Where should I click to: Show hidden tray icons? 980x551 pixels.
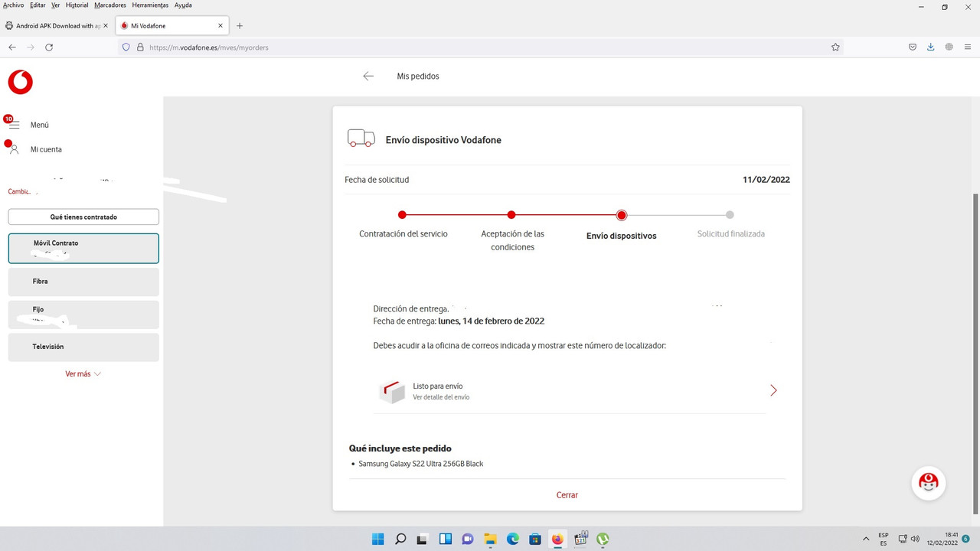866,539
